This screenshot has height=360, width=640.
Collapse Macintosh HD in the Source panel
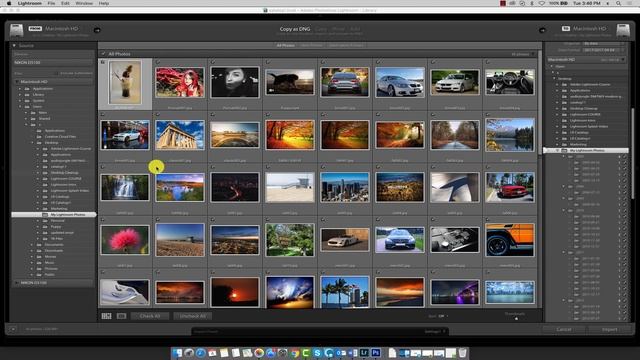(17, 82)
